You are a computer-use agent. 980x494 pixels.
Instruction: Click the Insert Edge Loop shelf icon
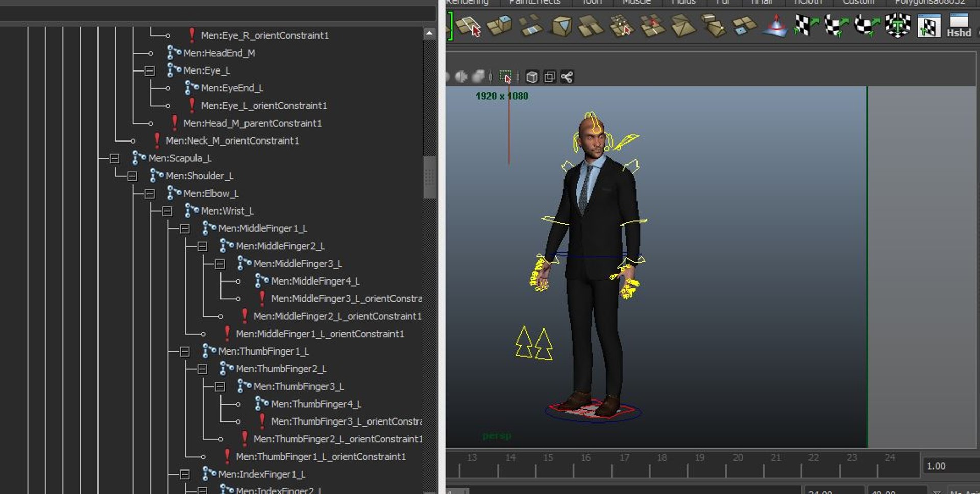tap(652, 26)
